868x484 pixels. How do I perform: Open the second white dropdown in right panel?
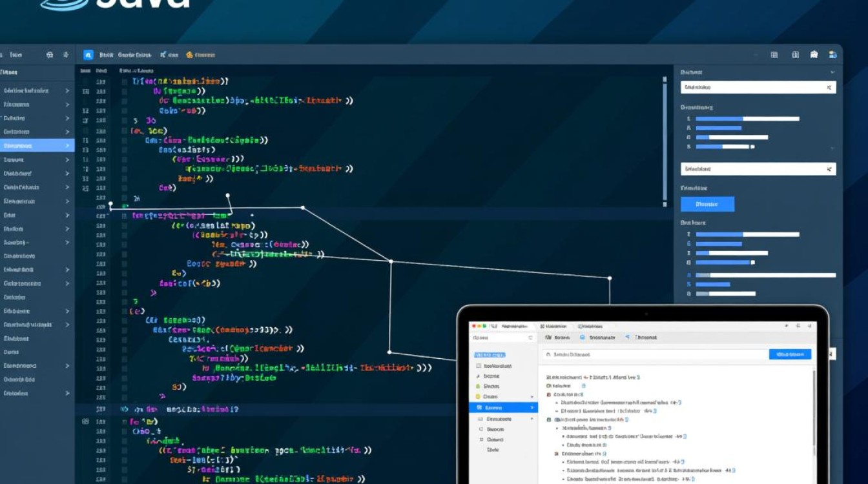pyautogui.click(x=758, y=169)
